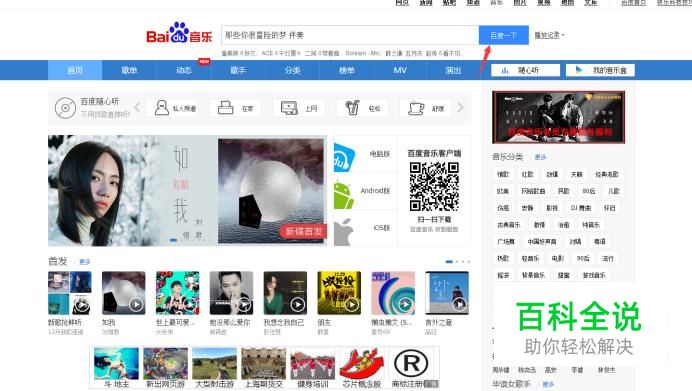Select the 网络歌曲 category tag
Screen dimensions: 692x391
coord(533,191)
